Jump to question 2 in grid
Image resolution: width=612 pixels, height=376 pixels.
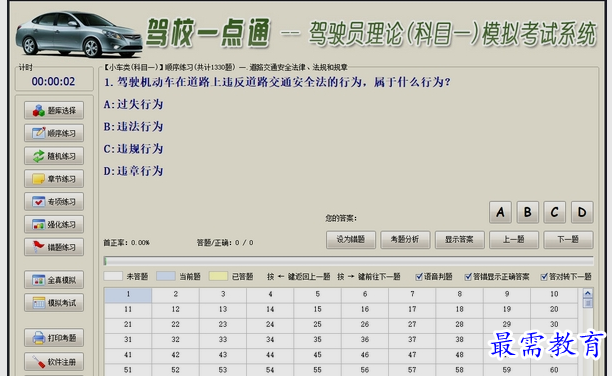176,294
